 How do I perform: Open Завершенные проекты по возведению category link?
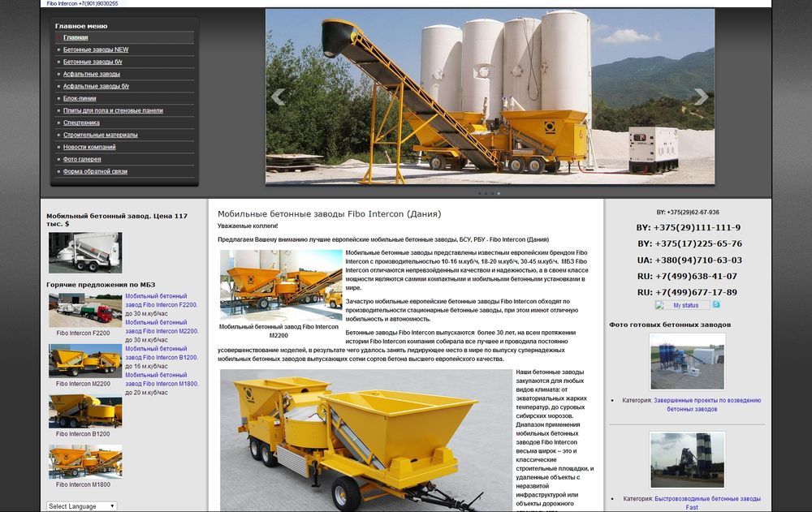707,404
